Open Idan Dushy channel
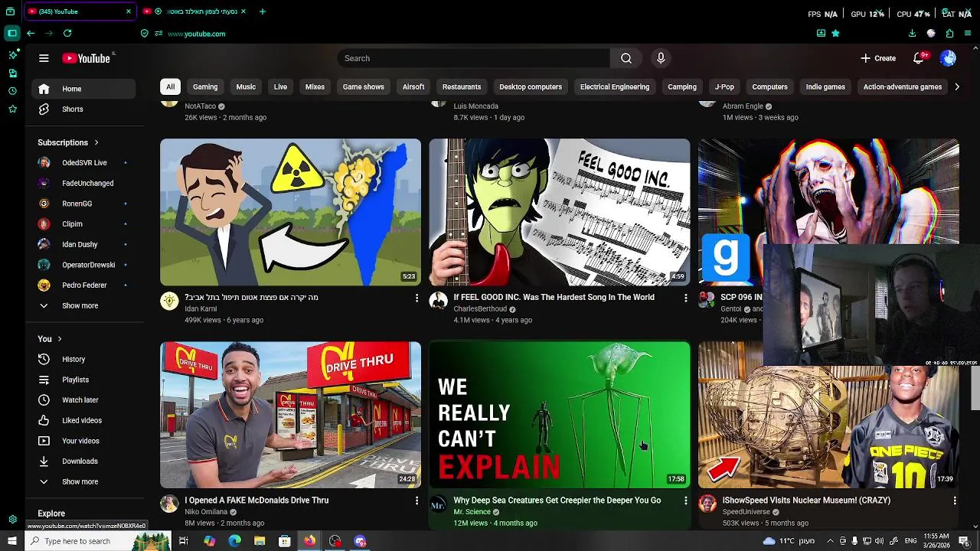 click(x=84, y=244)
